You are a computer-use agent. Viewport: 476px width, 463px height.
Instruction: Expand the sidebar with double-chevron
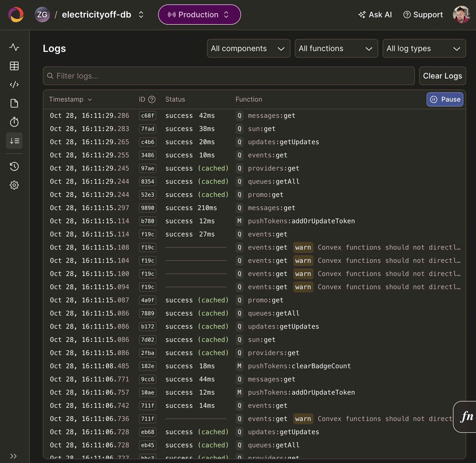click(13, 456)
